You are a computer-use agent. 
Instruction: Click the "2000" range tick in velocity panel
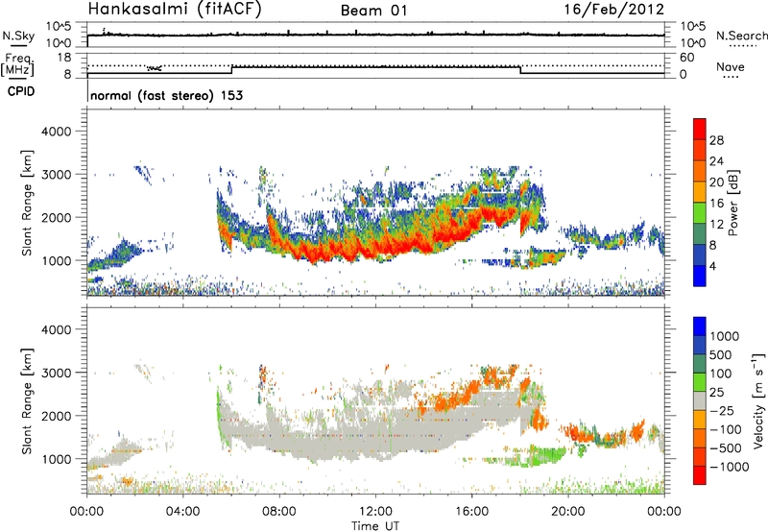[x=56, y=416]
